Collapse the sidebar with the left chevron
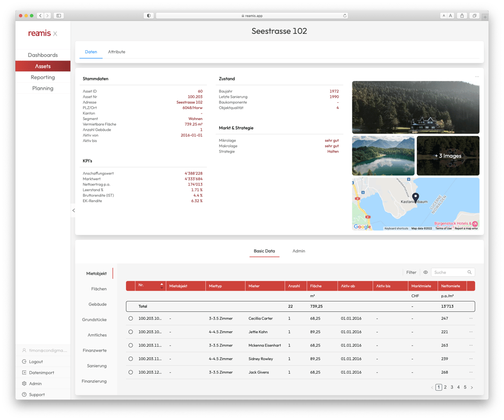 pos(74,210)
